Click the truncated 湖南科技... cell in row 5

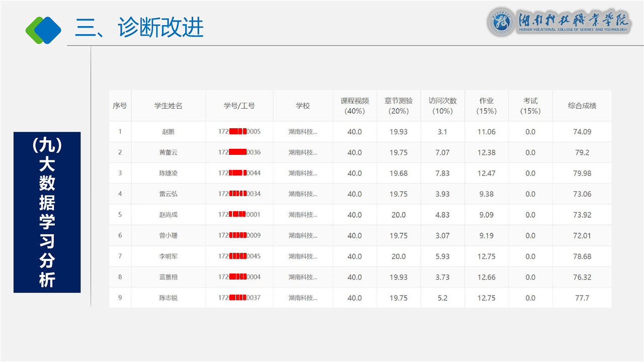pyautogui.click(x=303, y=215)
